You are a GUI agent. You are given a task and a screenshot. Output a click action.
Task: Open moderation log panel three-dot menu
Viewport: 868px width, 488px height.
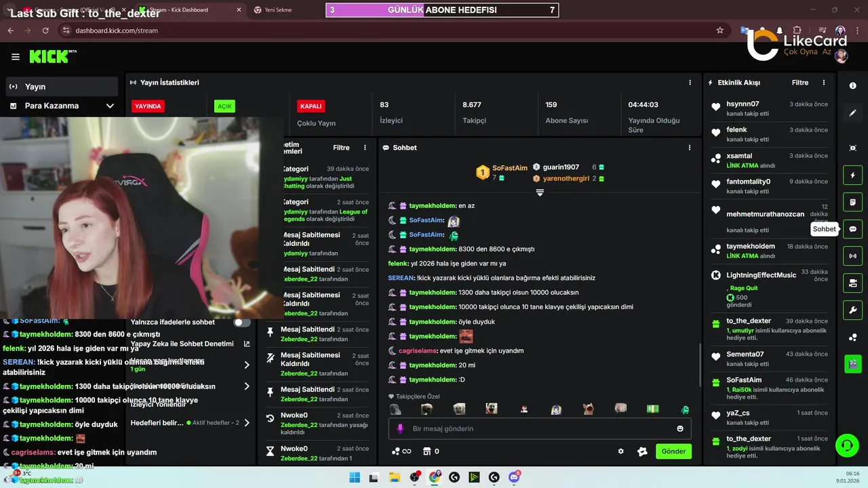(365, 148)
